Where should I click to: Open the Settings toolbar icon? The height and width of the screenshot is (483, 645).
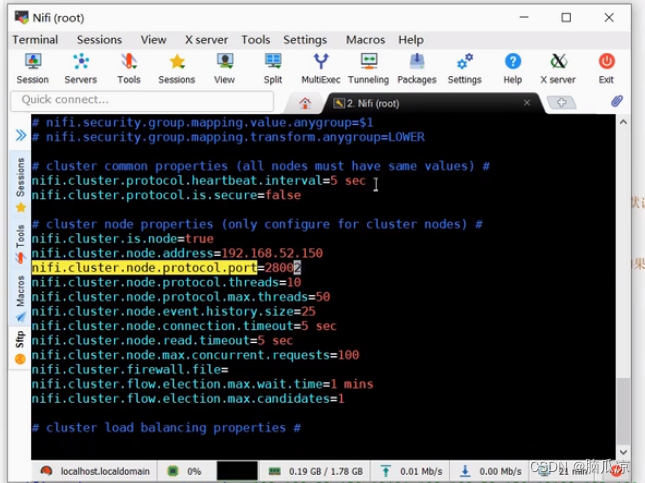[x=465, y=68]
